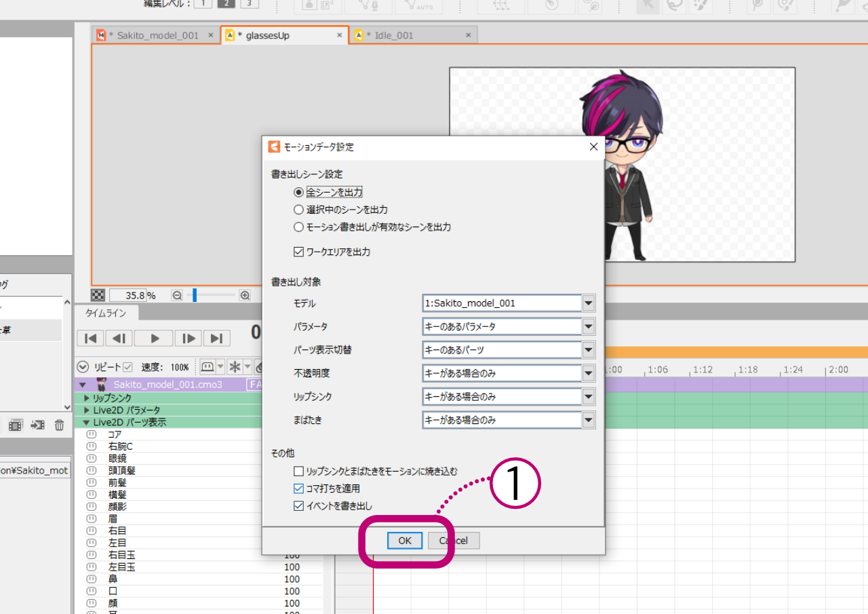Close the モーションデータ設定 dialog

click(593, 147)
